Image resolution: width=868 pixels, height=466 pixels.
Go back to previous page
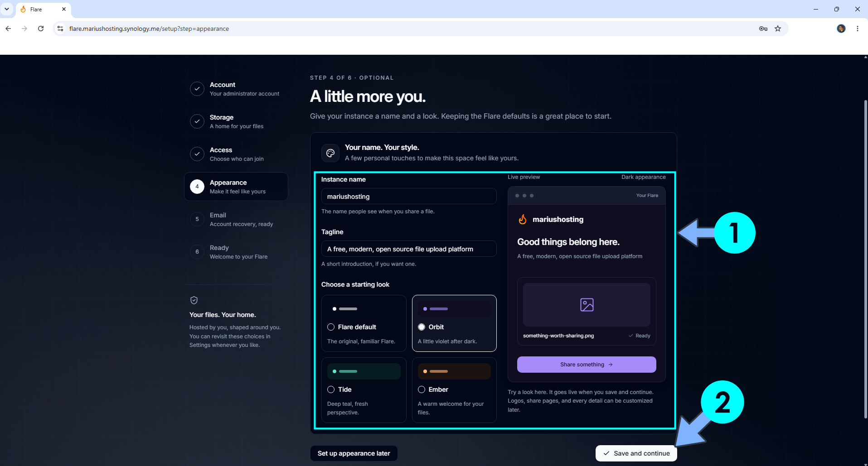click(x=8, y=29)
